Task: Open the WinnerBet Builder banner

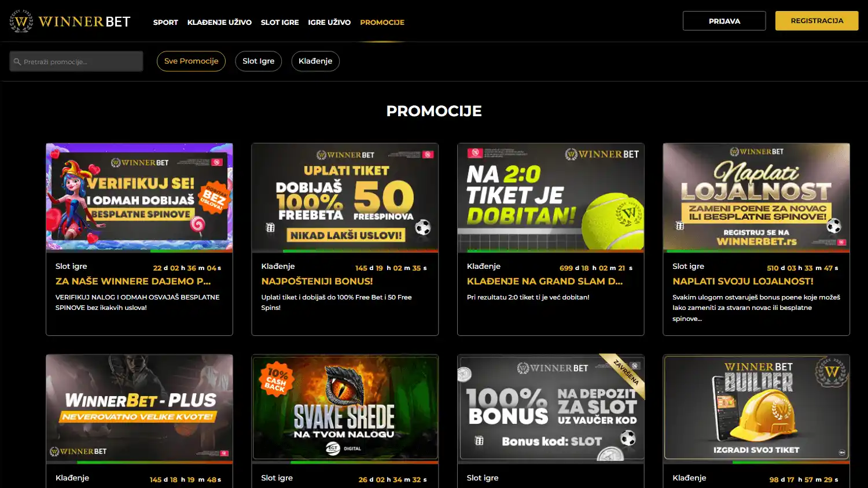Action: 756,408
